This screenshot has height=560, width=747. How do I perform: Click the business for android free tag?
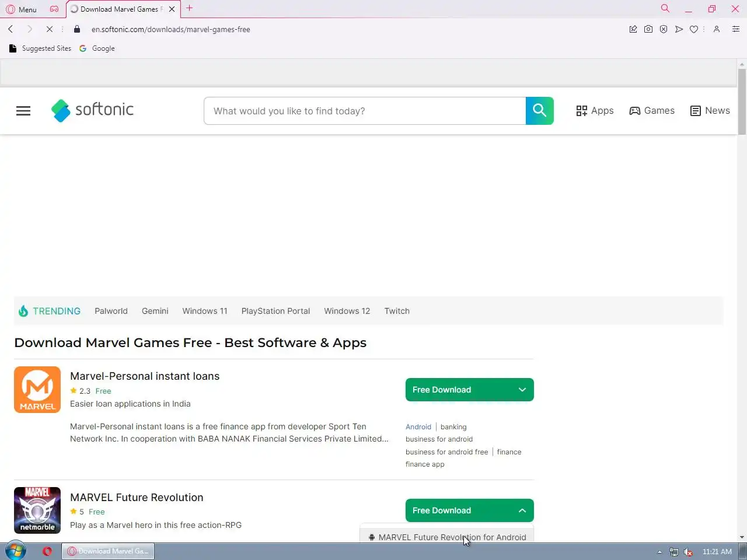click(x=446, y=452)
